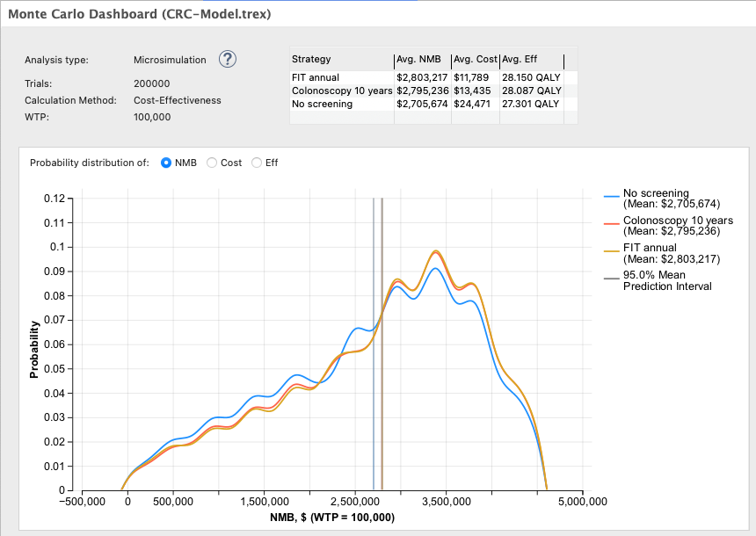Click the $11,789 cost cell
The image size is (756, 536).
(x=476, y=77)
